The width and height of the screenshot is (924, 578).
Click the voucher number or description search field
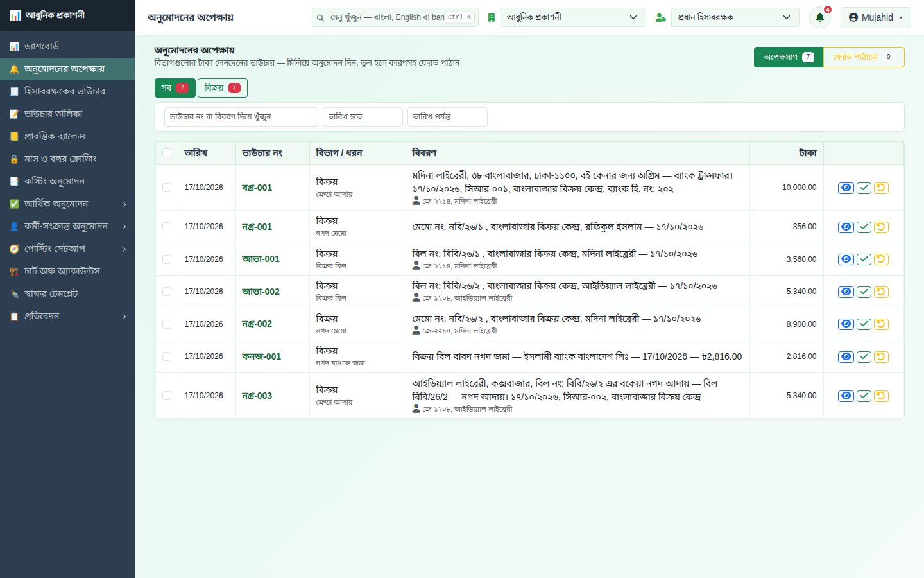click(241, 117)
